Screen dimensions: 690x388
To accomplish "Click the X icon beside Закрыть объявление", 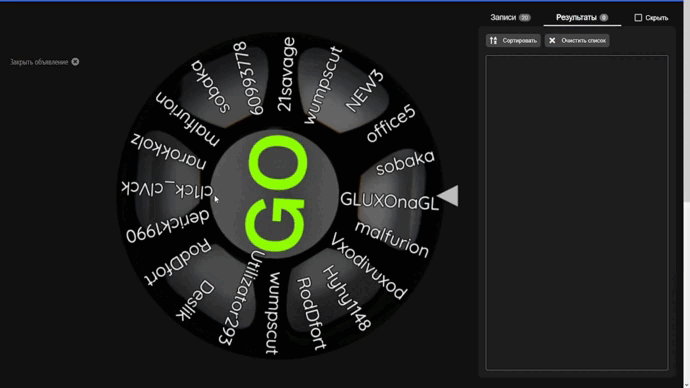I will [x=75, y=62].
